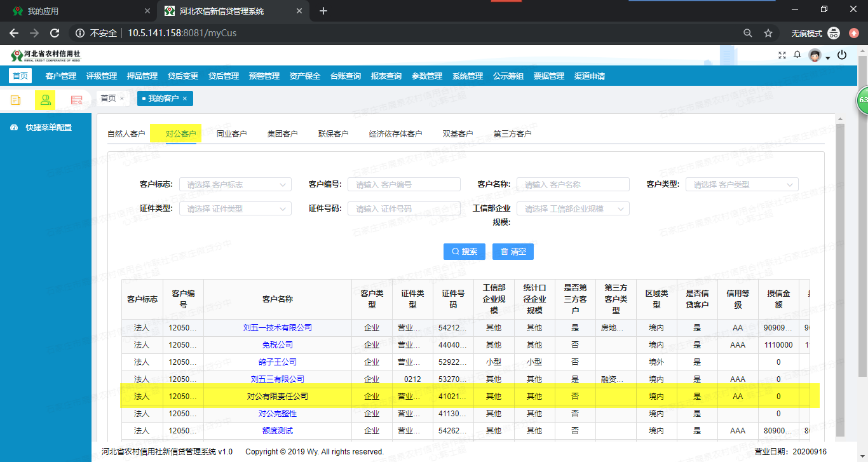This screenshot has height=462, width=868.
Task: Switch to the 自然人客户 tab
Action: click(x=128, y=133)
